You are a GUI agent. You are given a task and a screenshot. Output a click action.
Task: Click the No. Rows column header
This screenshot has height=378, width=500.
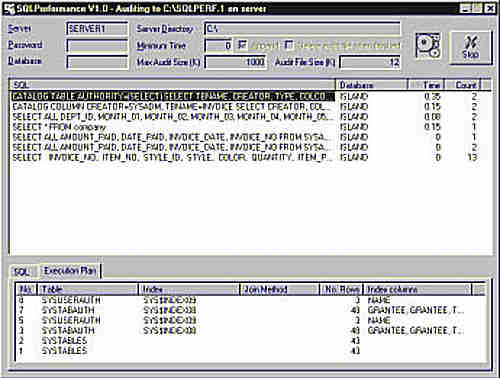(x=341, y=289)
